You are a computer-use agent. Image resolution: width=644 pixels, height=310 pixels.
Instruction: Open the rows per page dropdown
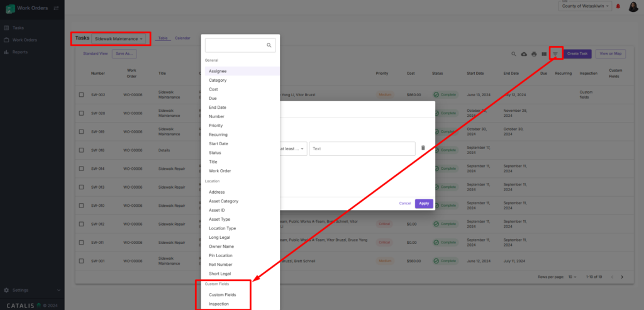(x=574, y=277)
